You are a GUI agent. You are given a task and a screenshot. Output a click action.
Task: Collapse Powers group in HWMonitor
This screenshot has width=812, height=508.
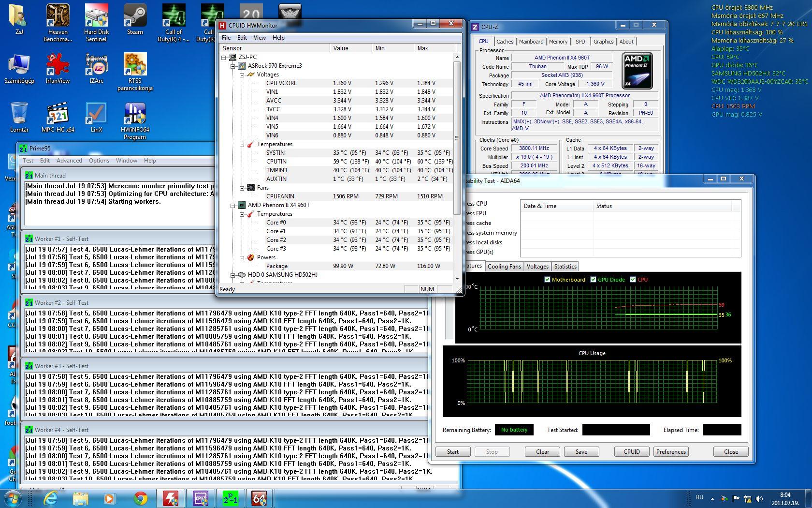pos(242,257)
